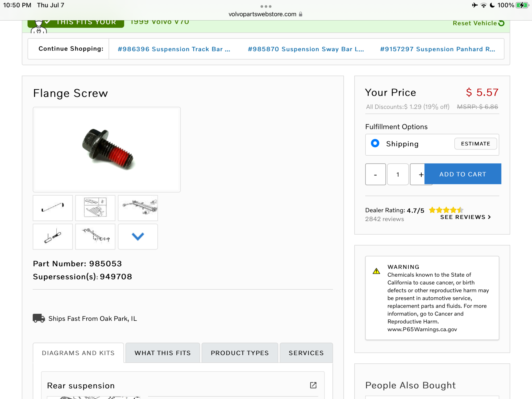This screenshot has width=532, height=399.
Task: Open See Reviews chevron link
Action: (x=465, y=217)
